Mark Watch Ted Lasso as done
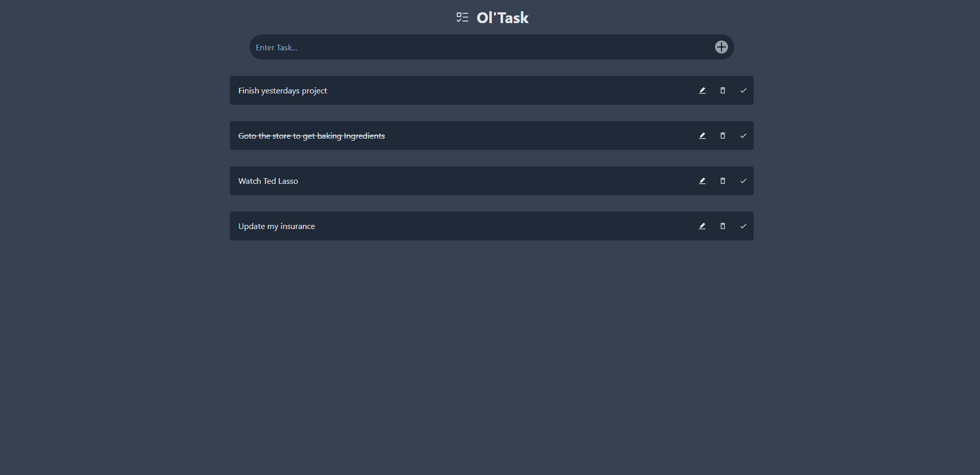 [x=743, y=181]
